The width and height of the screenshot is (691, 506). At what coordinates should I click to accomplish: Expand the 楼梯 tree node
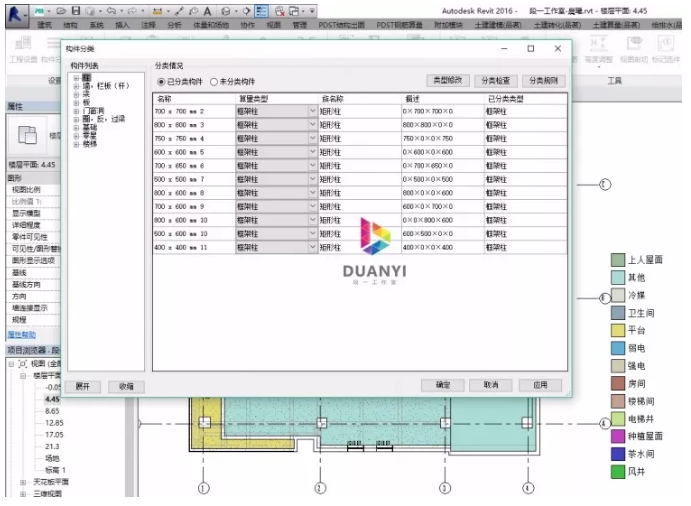pyautogui.click(x=76, y=144)
